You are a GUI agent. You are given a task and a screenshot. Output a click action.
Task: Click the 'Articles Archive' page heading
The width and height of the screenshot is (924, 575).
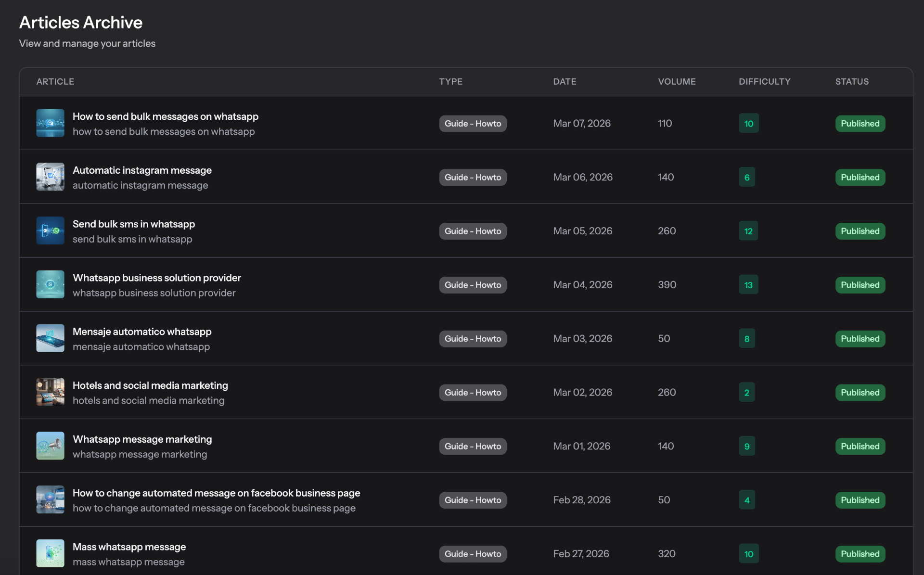coord(81,23)
